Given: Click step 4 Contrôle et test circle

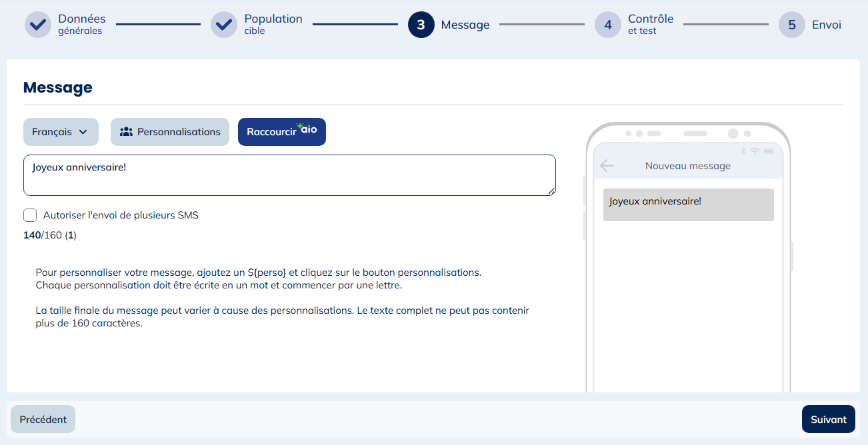Looking at the screenshot, I should 607,25.
